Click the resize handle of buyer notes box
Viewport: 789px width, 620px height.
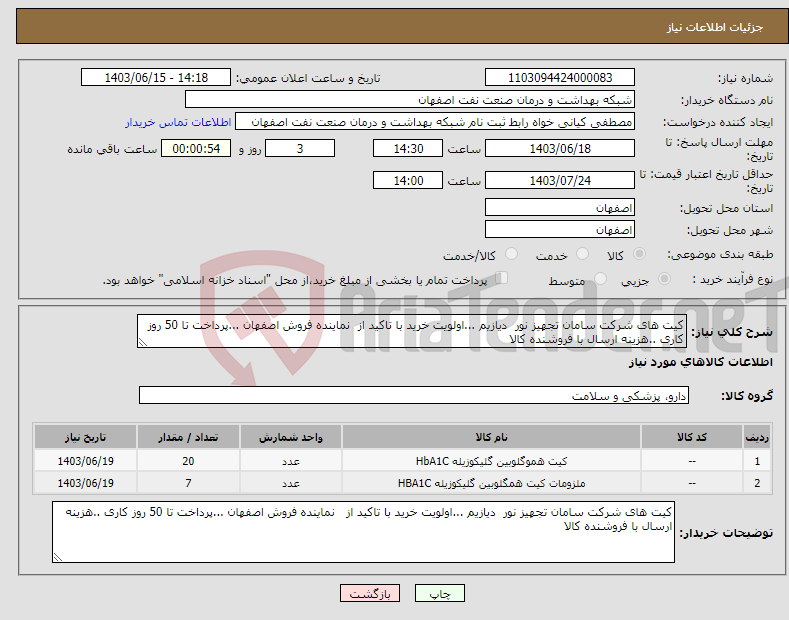[58, 557]
